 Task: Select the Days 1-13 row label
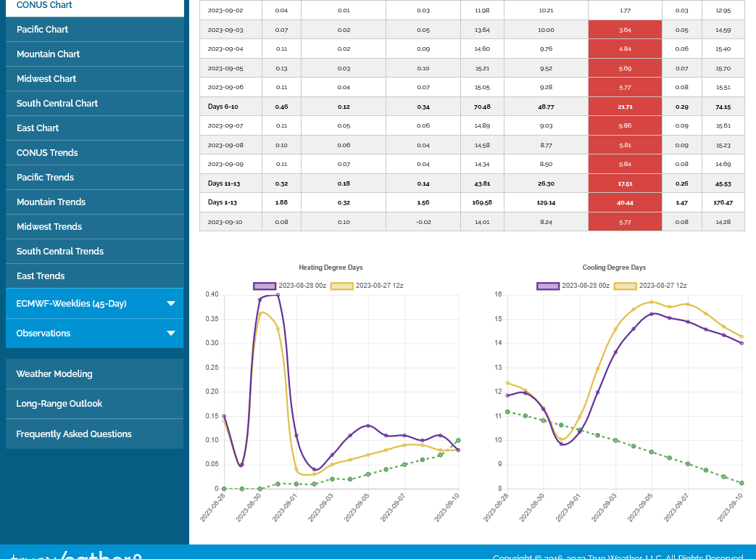[223, 202]
